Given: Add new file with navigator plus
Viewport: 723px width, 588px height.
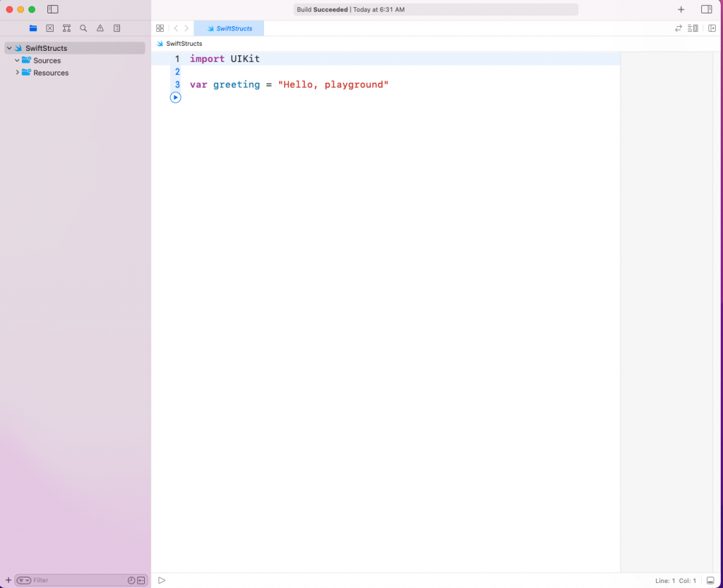Looking at the screenshot, I should point(8,580).
